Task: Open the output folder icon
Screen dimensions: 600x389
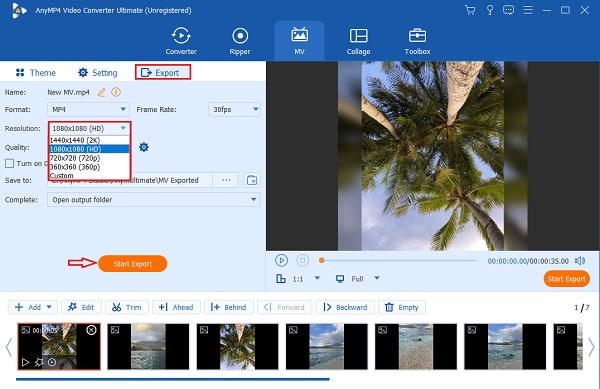Action: point(252,180)
